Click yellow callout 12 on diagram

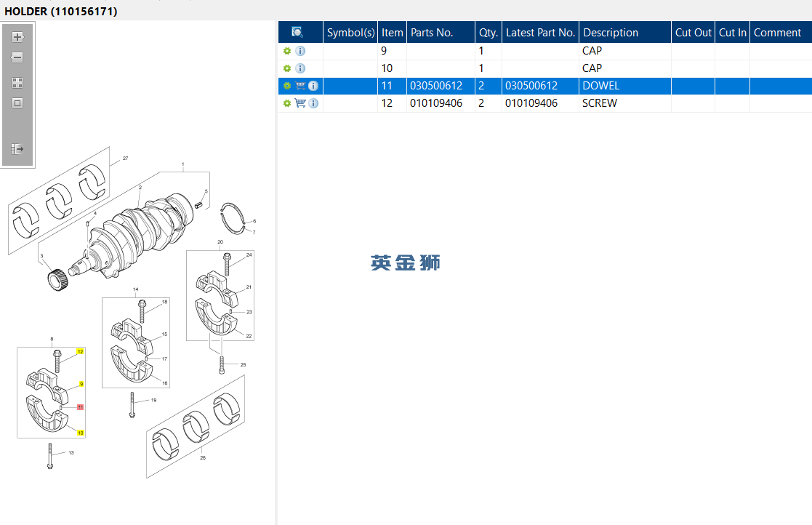coord(80,351)
